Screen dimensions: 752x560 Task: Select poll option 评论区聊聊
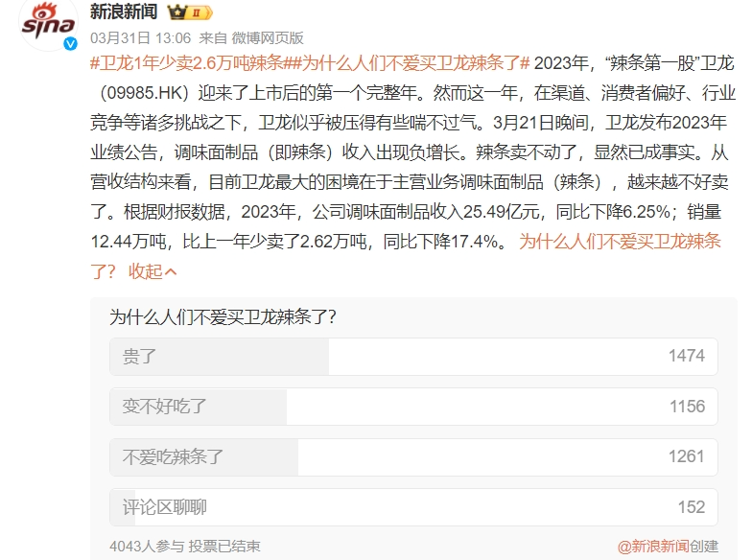tap(413, 507)
